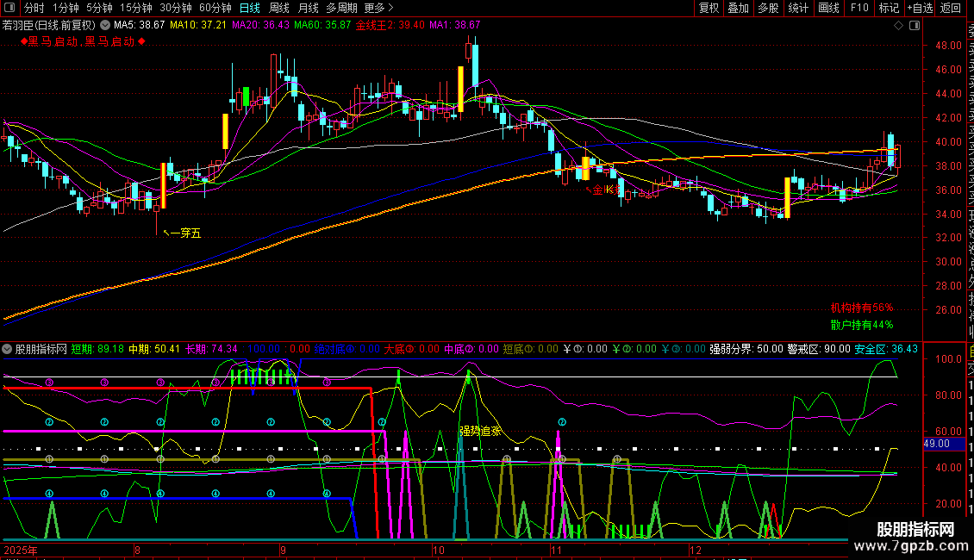Add stock with +自选 button
This screenshot has height=560, width=974.
click(919, 8)
